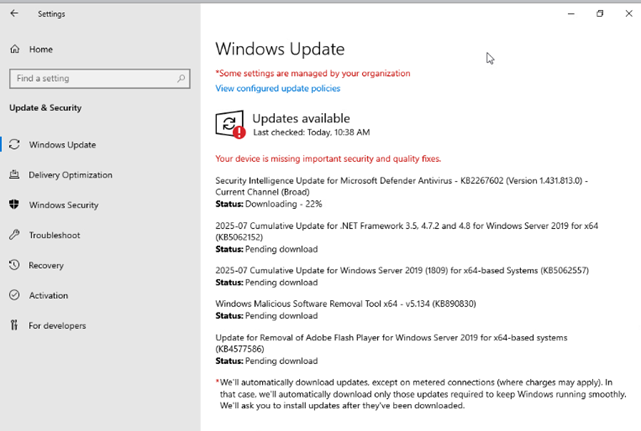Click Status: Downloading - 22% text
Screen dimensions: 641x431
coord(269,204)
